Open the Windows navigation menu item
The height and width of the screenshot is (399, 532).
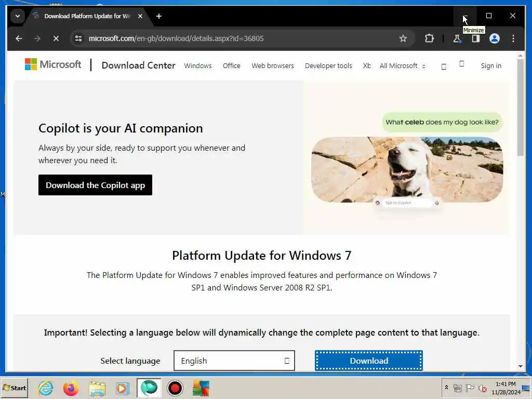tap(198, 66)
